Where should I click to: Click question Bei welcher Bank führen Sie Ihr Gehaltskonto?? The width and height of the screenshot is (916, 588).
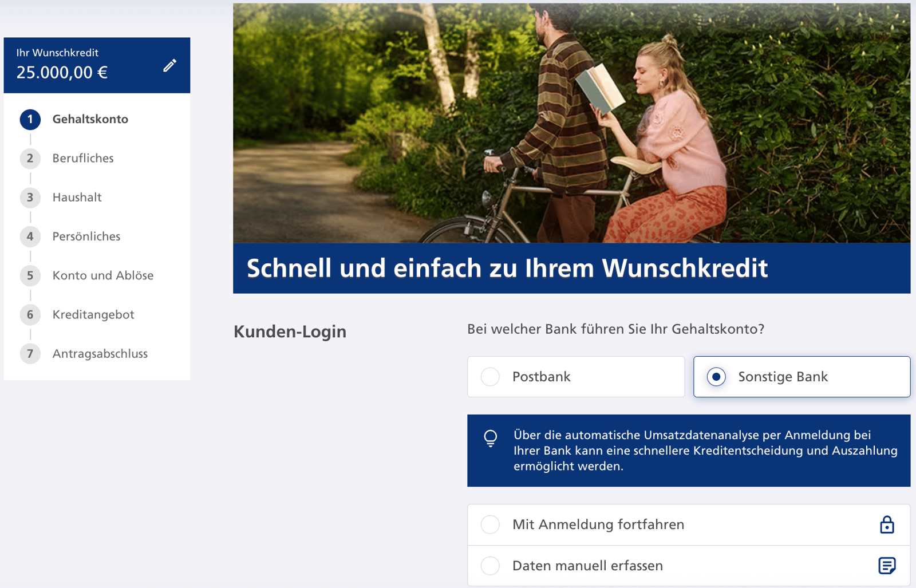[x=615, y=329]
